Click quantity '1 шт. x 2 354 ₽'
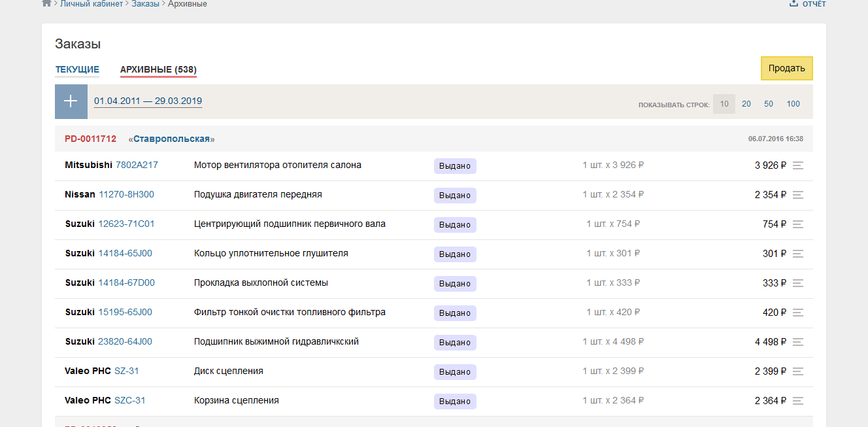 click(x=613, y=194)
